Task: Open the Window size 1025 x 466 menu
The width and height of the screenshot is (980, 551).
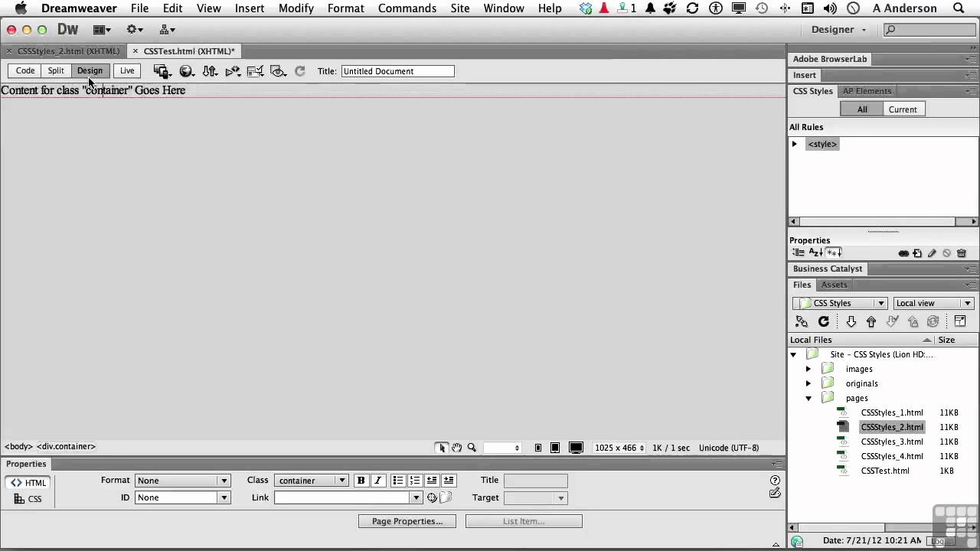Action: point(619,448)
